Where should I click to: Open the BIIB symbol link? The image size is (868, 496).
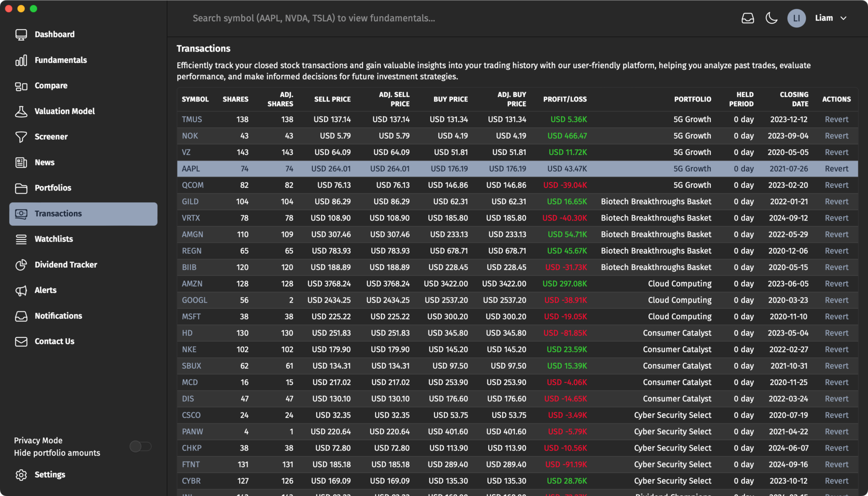pos(189,268)
